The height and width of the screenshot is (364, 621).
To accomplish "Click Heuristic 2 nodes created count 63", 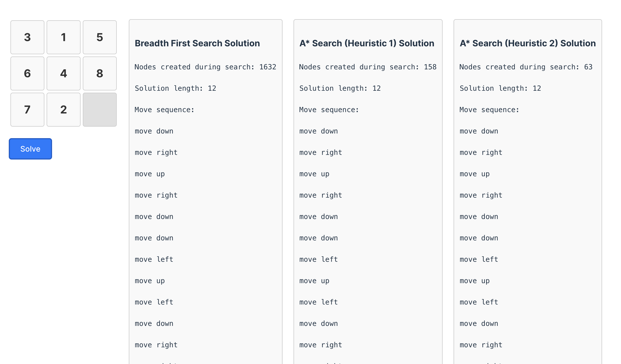I will [588, 67].
